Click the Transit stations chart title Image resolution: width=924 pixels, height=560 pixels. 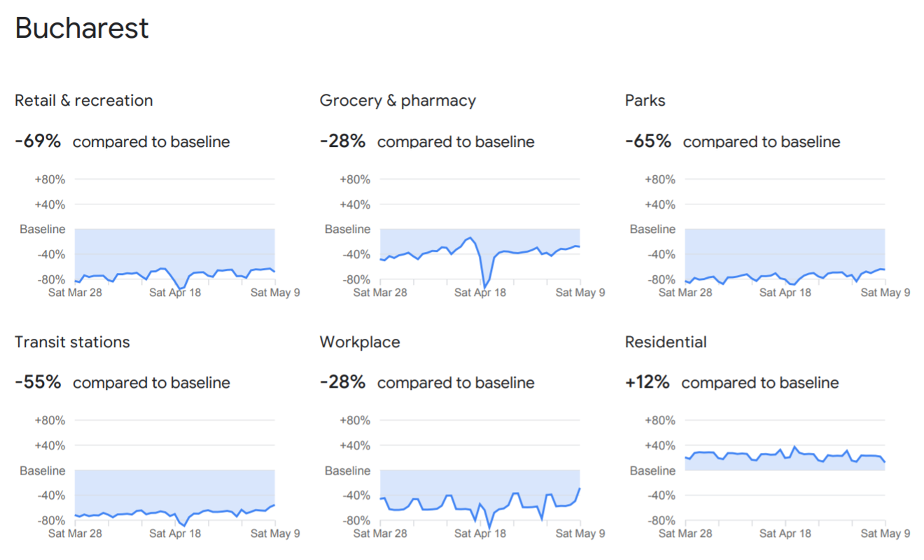click(x=73, y=342)
